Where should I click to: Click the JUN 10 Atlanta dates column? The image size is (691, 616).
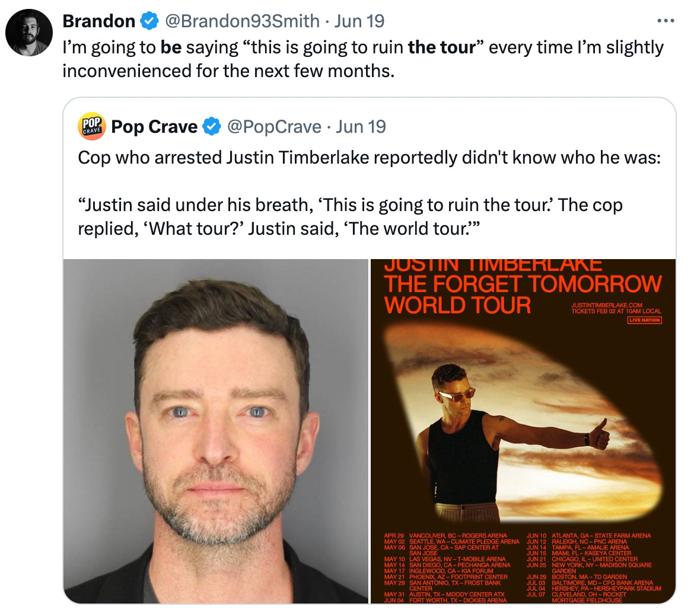point(594,567)
